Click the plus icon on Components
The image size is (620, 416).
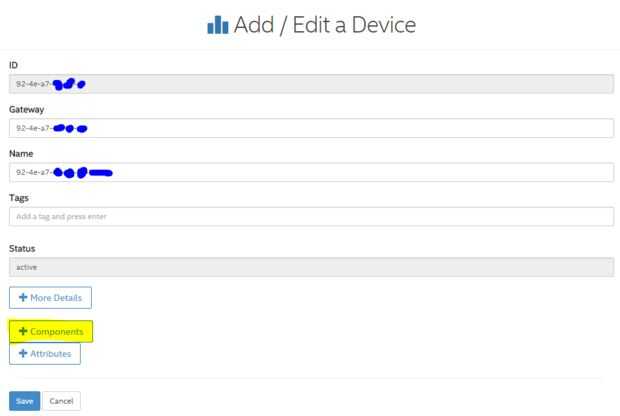(22, 331)
